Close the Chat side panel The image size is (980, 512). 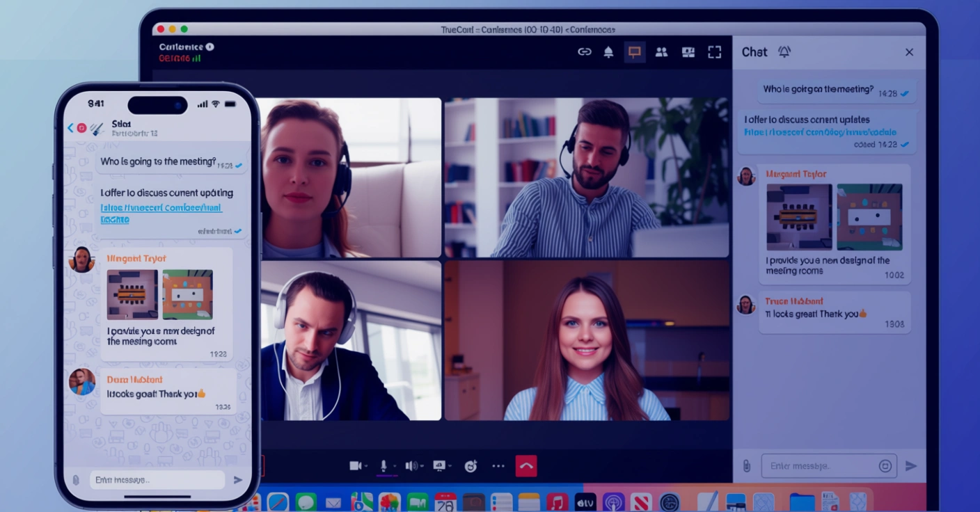[909, 52]
